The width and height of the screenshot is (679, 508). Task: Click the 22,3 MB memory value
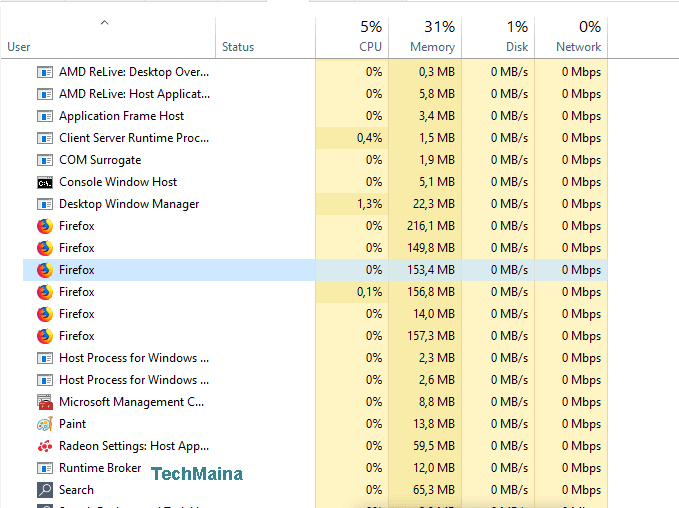[434, 204]
